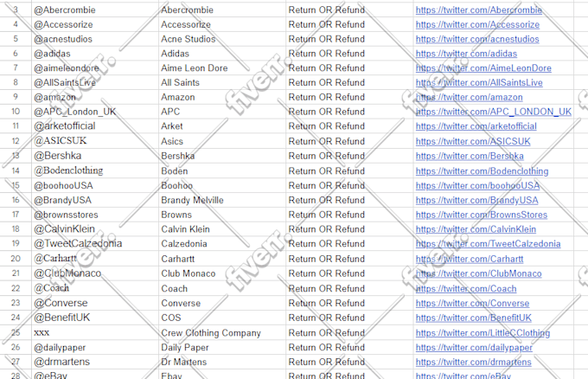Visit the twitter.com/ClubMonaco link
This screenshot has width=588, height=379.
point(478,273)
